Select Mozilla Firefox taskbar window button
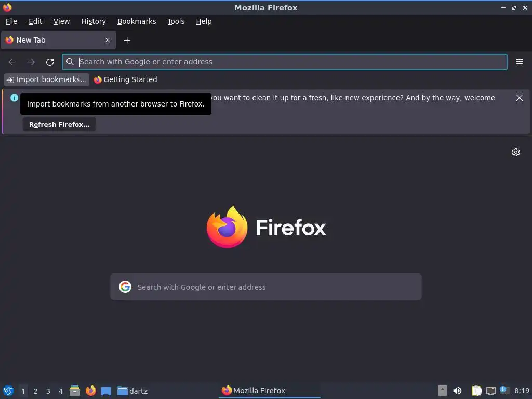 tap(270, 391)
